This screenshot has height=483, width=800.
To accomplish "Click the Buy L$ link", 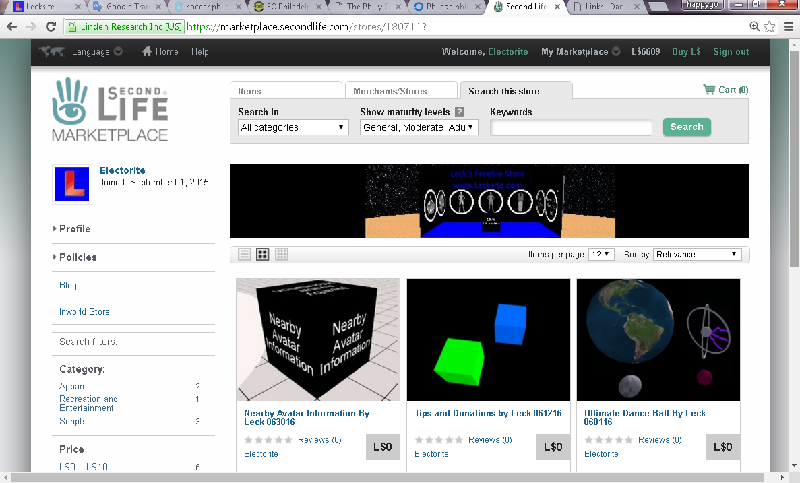I will pos(686,52).
